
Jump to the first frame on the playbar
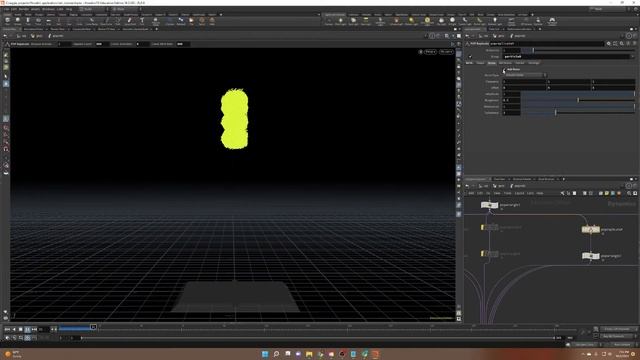click(x=7, y=329)
